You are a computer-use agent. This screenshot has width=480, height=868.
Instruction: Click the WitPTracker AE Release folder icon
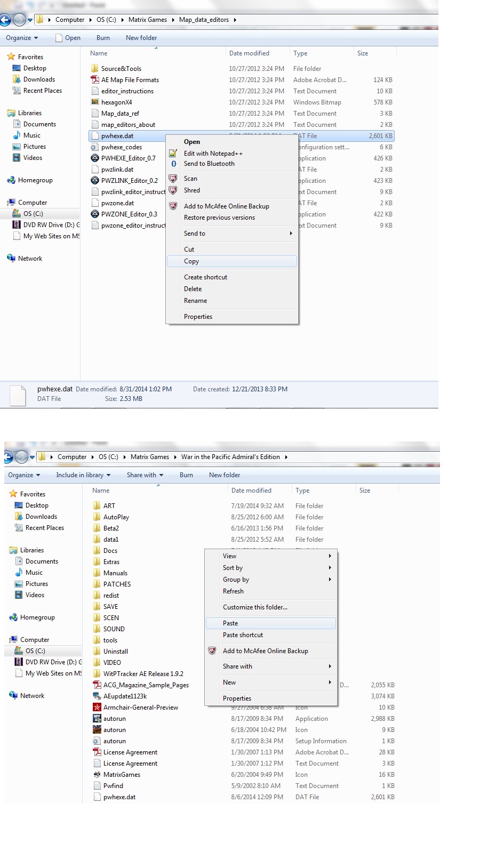tap(97, 674)
